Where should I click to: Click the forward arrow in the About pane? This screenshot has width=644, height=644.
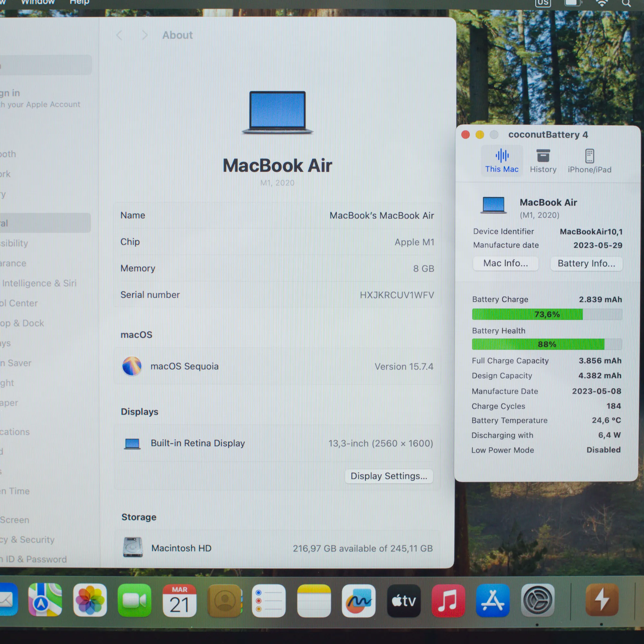tap(145, 35)
